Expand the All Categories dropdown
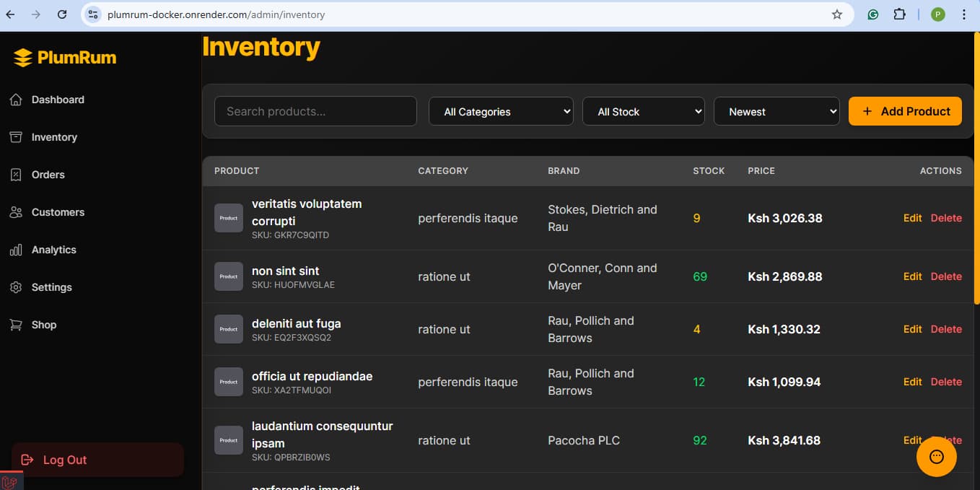Screen dimensions: 980x490 (501, 112)
